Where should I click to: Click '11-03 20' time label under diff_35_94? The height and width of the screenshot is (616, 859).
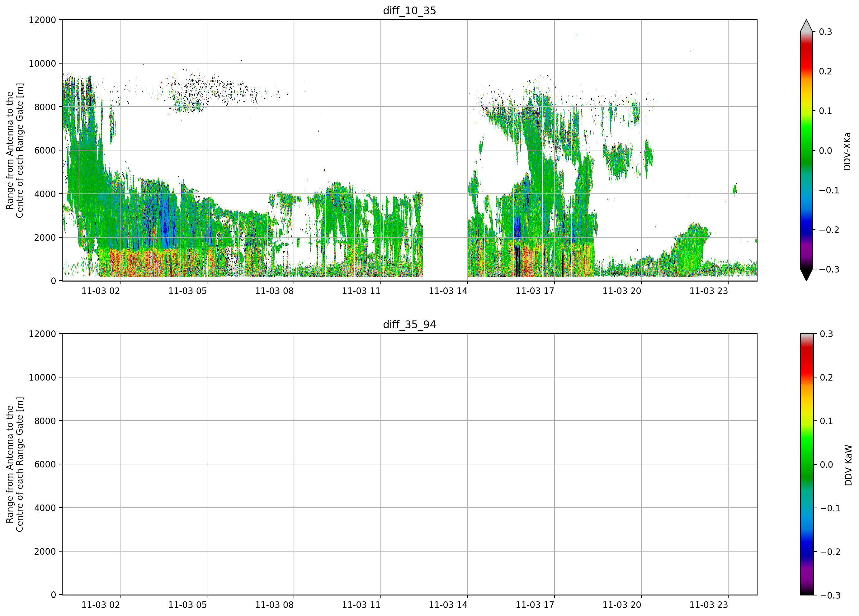pyautogui.click(x=622, y=605)
